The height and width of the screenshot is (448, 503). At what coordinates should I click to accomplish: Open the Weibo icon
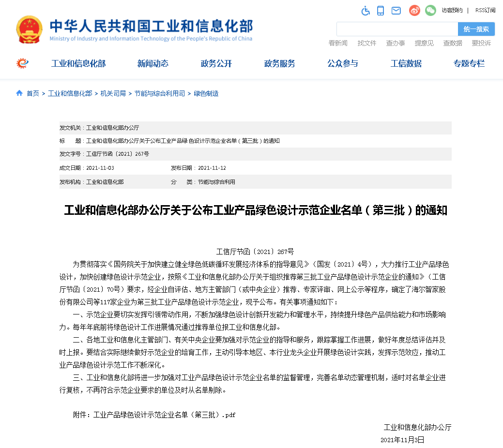point(414,10)
